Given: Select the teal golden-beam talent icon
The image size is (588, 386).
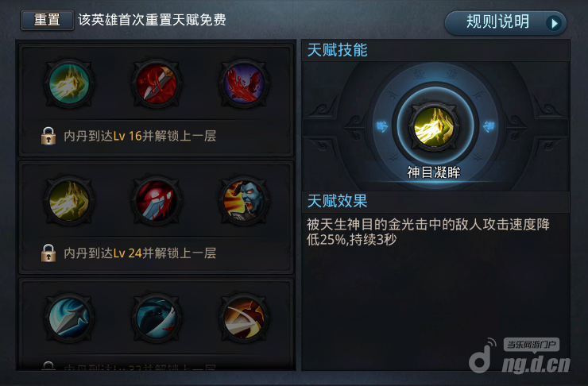Looking at the screenshot, I should 69,83.
